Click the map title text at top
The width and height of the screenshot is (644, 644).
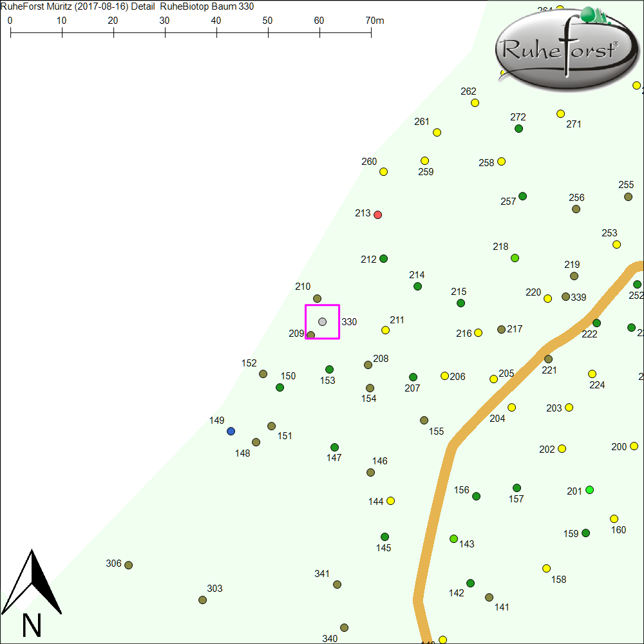(129, 6)
